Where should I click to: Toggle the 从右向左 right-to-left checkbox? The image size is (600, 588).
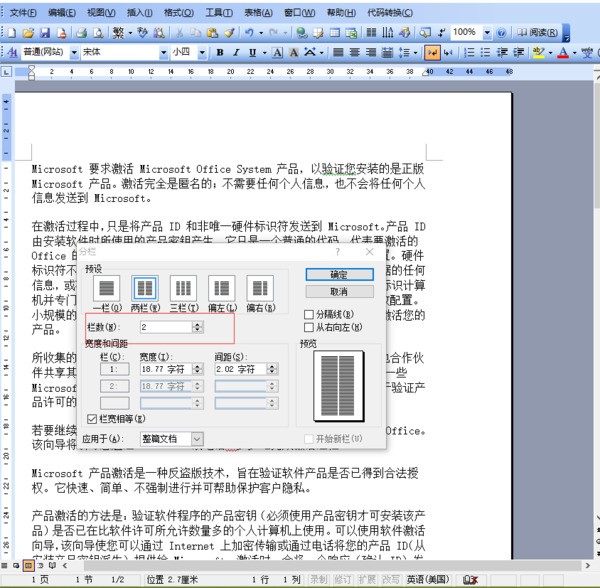tap(308, 327)
